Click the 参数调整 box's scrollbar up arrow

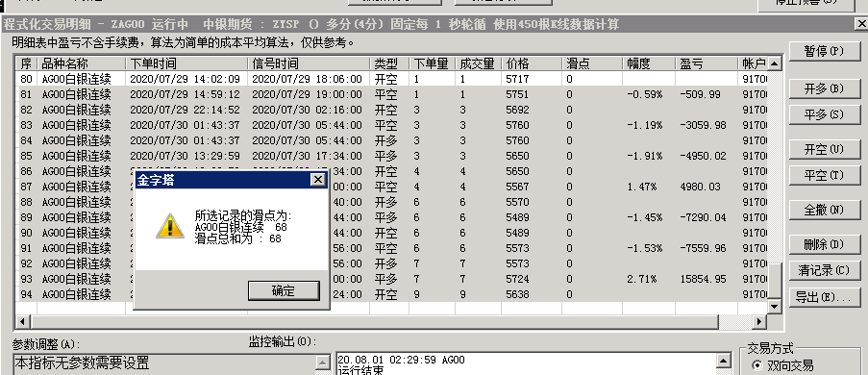coord(323,362)
